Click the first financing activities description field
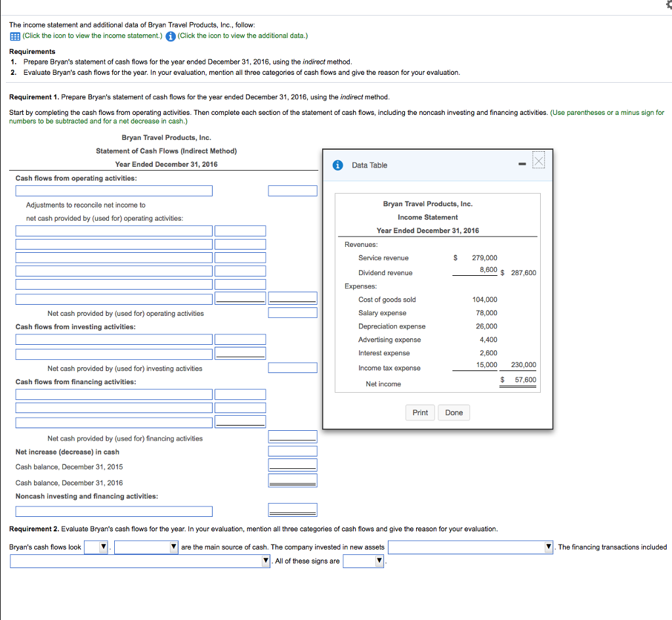Image resolution: width=672 pixels, height=620 pixels. (114, 395)
